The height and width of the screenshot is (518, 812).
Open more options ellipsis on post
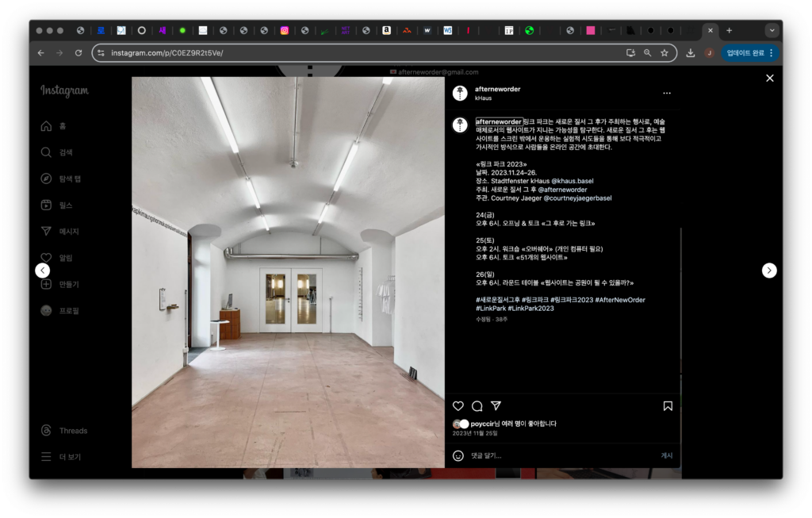coord(667,93)
